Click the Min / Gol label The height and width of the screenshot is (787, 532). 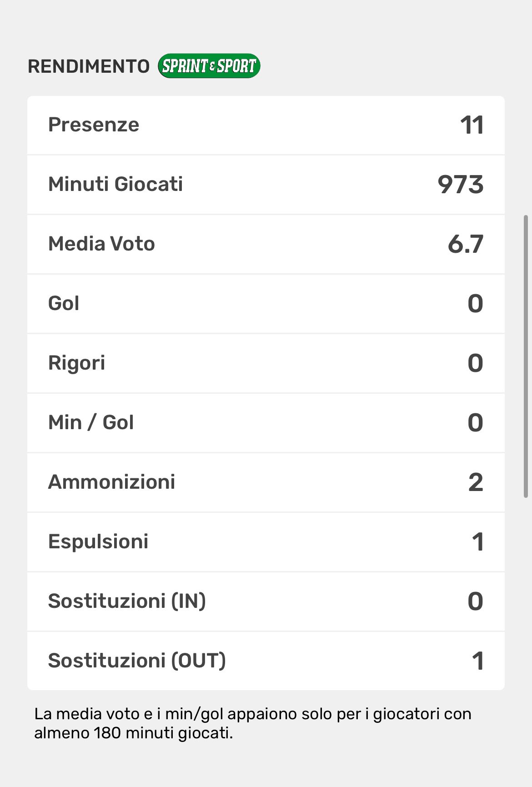91,422
